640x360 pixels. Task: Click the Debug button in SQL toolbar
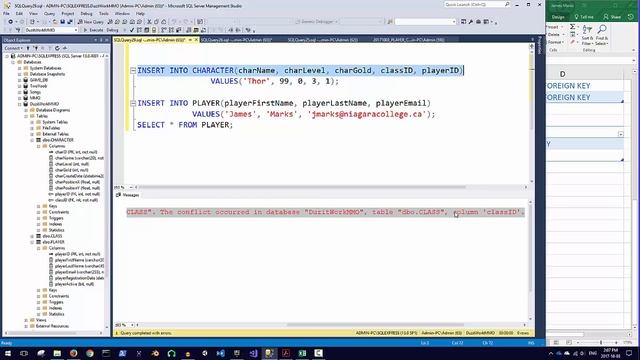[112, 30]
